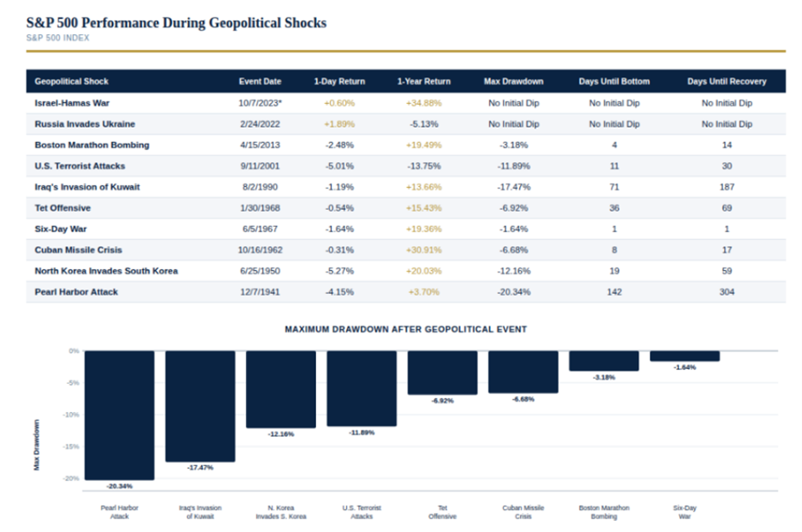Screen dimensions: 802x532
Task: Click the -11.89% label under U.S. Terrorist Attacks bar
Action: coord(362,433)
